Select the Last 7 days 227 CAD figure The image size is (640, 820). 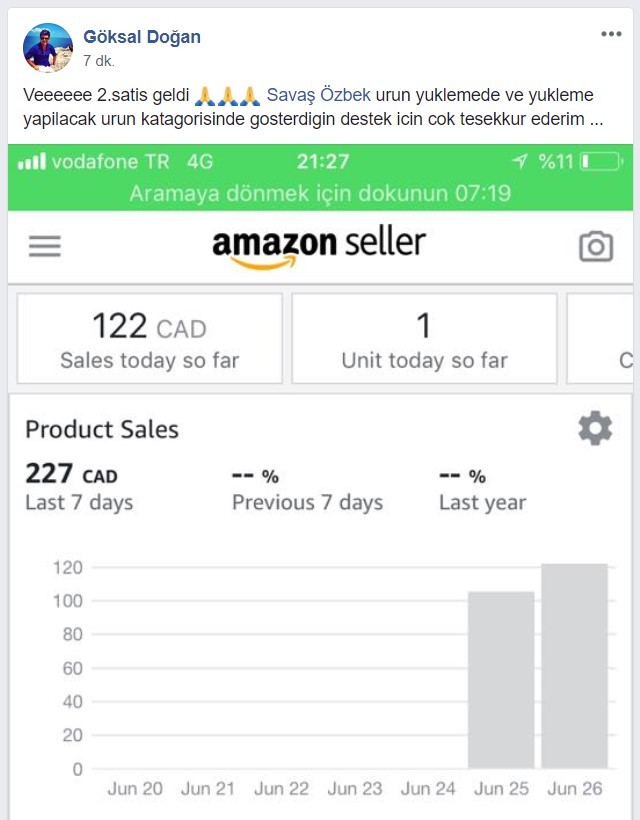point(79,486)
